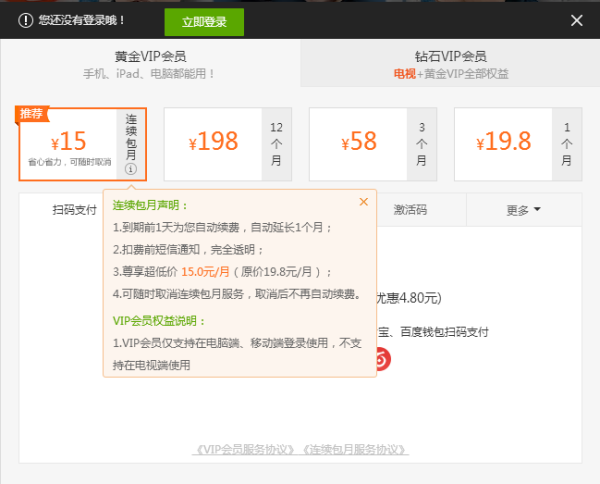Click the info icon under 连续包月

[131, 170]
